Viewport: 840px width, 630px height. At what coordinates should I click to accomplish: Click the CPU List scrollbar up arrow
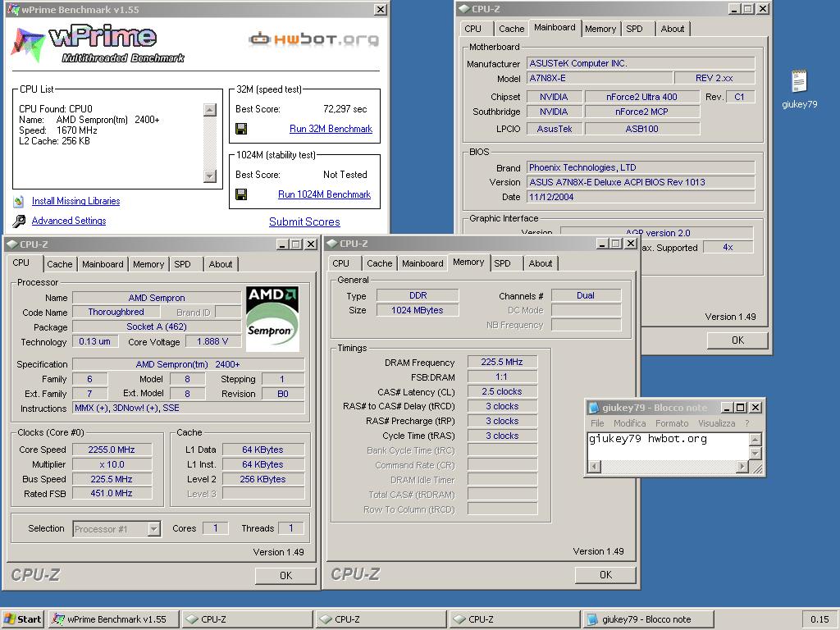click(210, 110)
